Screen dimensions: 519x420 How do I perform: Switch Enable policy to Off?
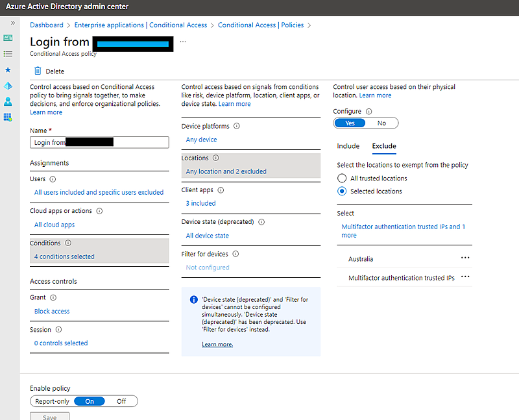coord(121,401)
